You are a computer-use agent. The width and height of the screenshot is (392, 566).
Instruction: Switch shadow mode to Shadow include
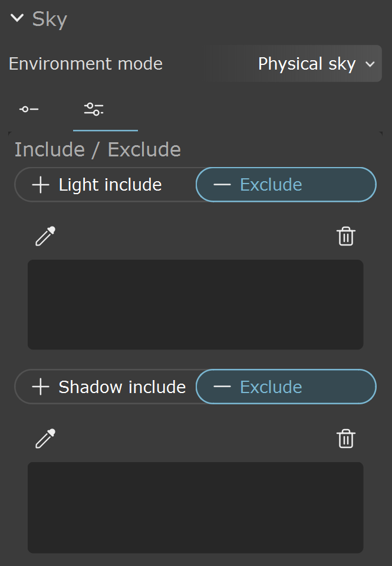pyautogui.click(x=106, y=387)
